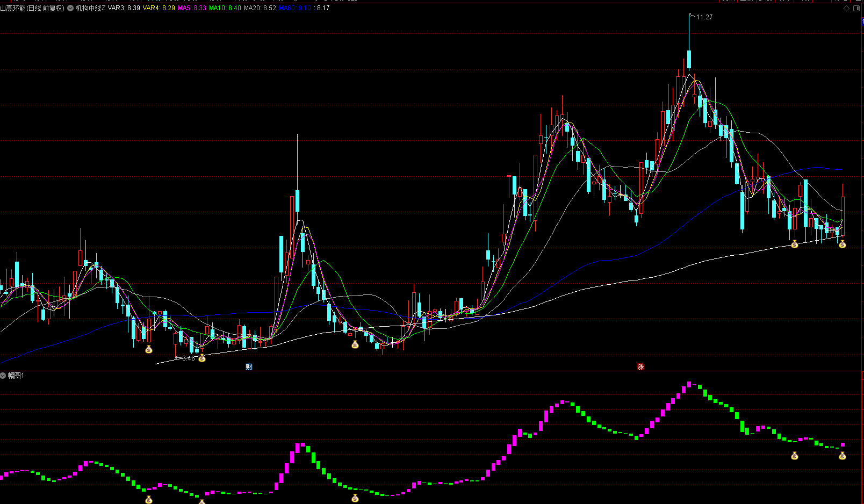The image size is (864, 504).
Task: Click the leftmost money bag in the 幅图1 sub-chart
Action: [149, 500]
